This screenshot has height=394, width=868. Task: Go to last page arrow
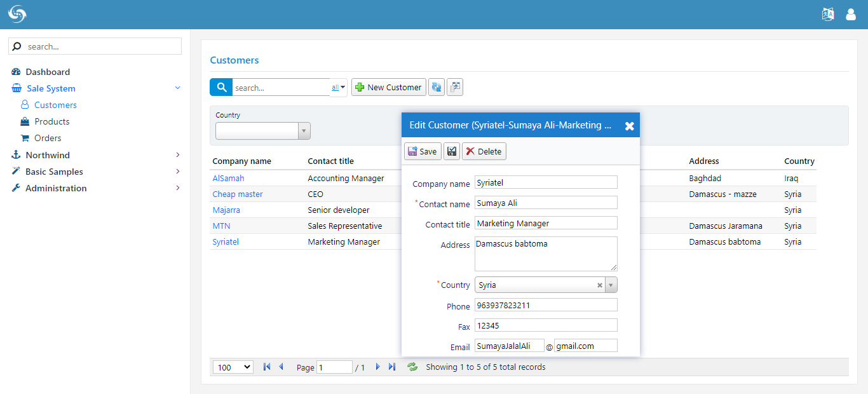tap(392, 367)
